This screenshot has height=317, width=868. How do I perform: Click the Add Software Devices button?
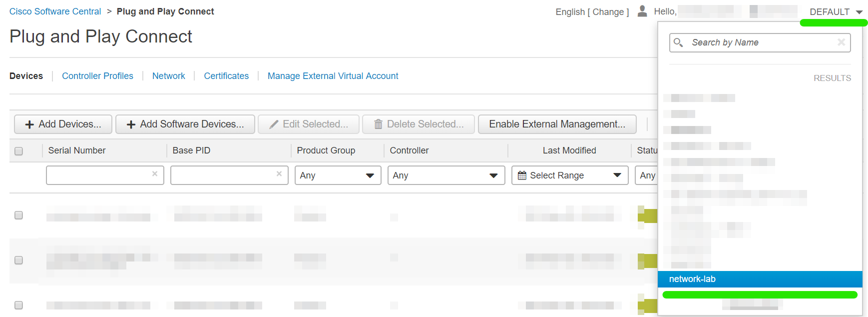pos(185,124)
